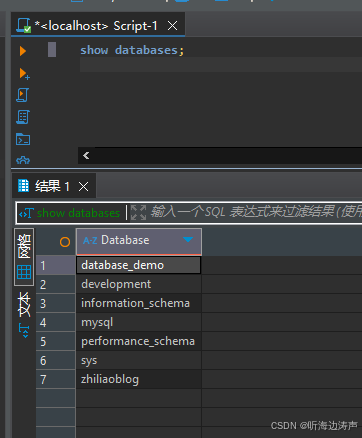The height and width of the screenshot is (438, 362).
Task: Select the database_demo cell
Action: point(139,265)
